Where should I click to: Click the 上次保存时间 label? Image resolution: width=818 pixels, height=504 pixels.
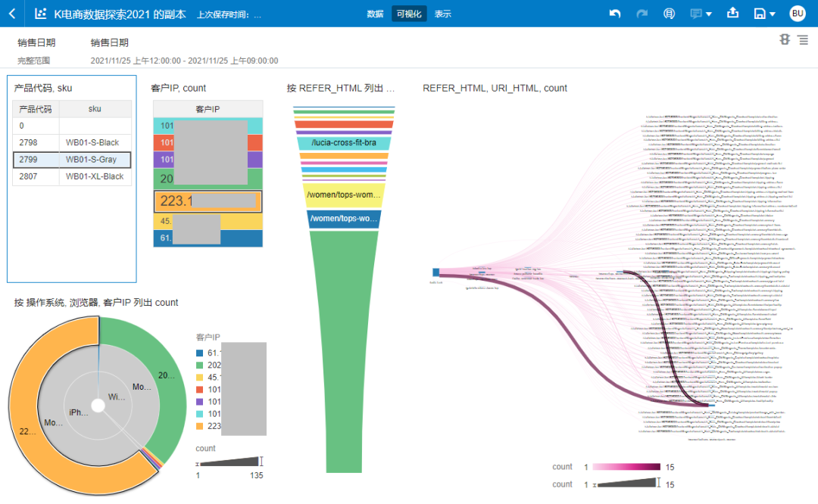tap(229, 14)
